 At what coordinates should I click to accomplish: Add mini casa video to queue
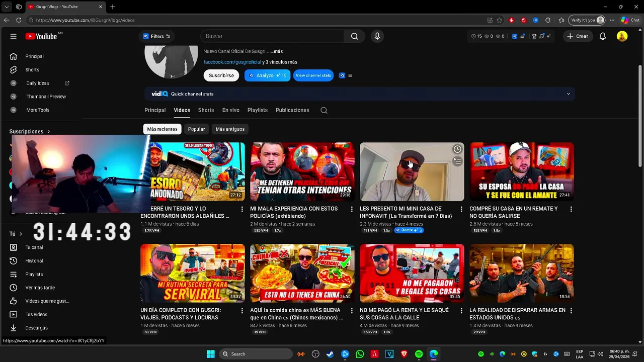pyautogui.click(x=457, y=161)
